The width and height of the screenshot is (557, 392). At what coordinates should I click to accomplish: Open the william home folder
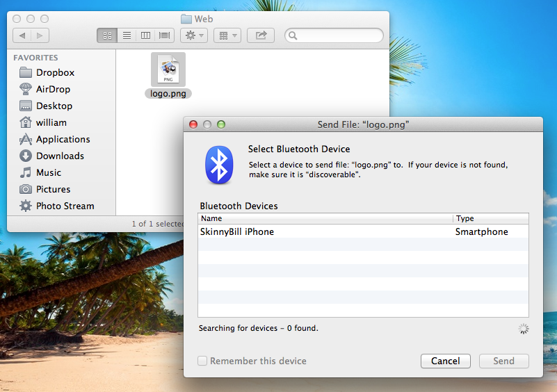(x=51, y=122)
